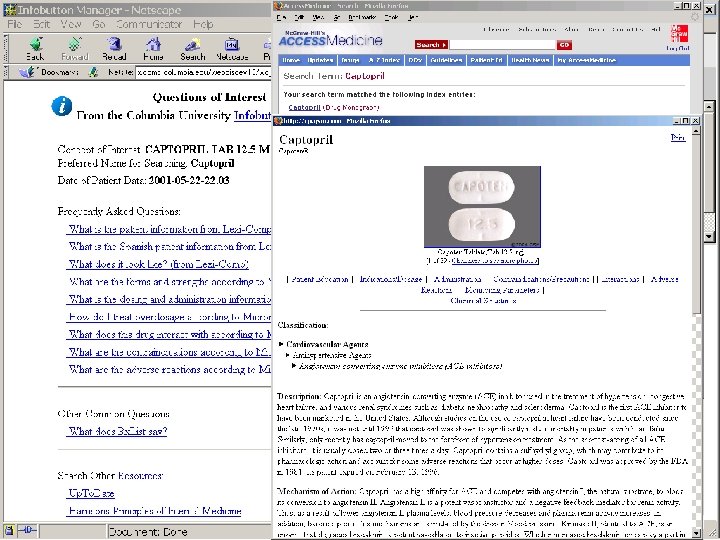Click the Firefox icon in Captopril popup title bar
The image size is (720, 540).
click(277, 121)
